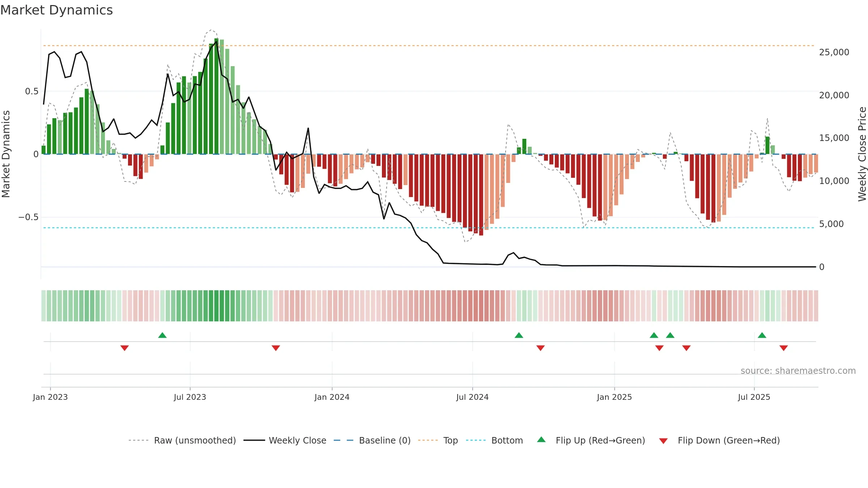Toggle Flip Down (Green→Red) legend entry

(x=719, y=440)
